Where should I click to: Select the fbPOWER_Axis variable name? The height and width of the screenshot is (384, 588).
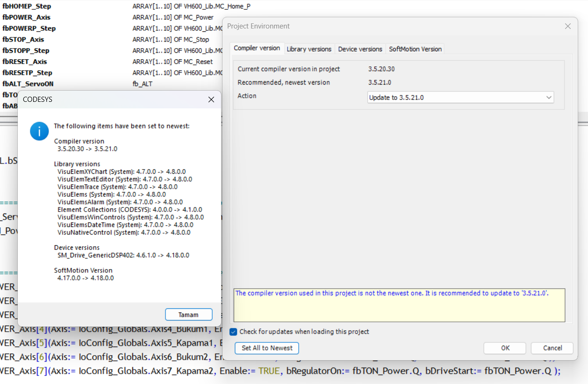(x=26, y=17)
